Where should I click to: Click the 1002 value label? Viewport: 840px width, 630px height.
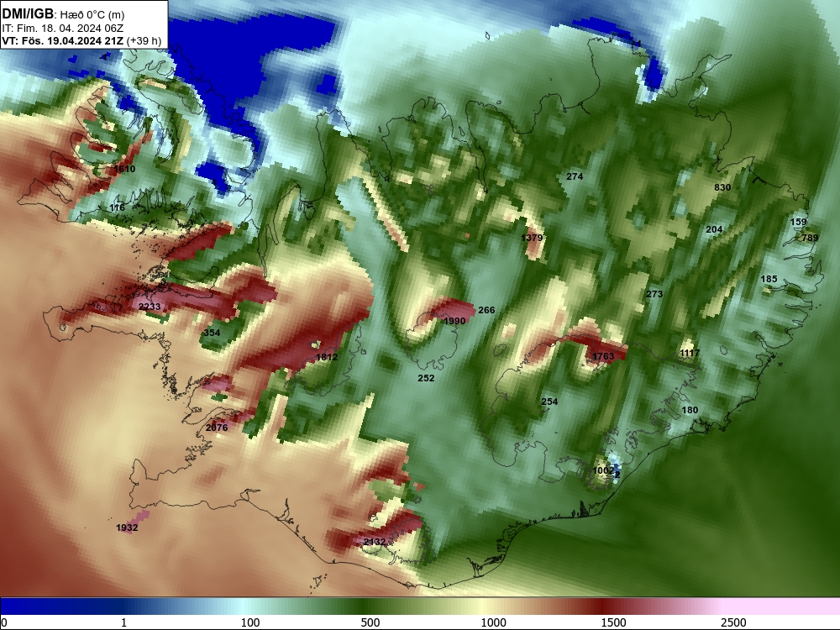[603, 470]
